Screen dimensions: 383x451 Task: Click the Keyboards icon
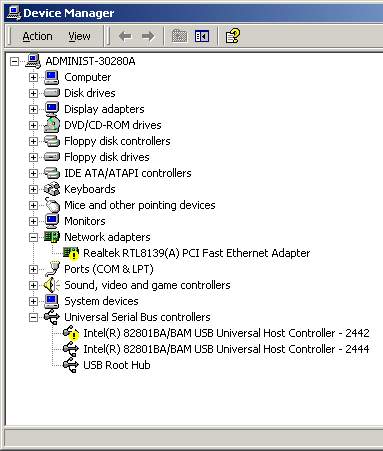tap(52, 189)
